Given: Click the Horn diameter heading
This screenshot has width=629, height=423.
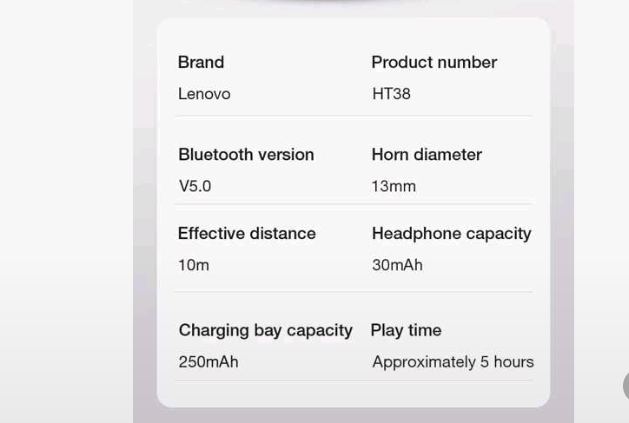Looking at the screenshot, I should [427, 155].
